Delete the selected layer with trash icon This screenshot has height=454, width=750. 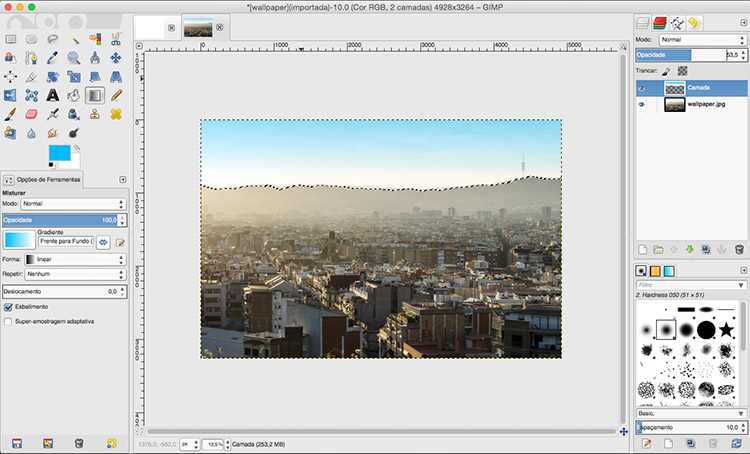click(x=739, y=249)
